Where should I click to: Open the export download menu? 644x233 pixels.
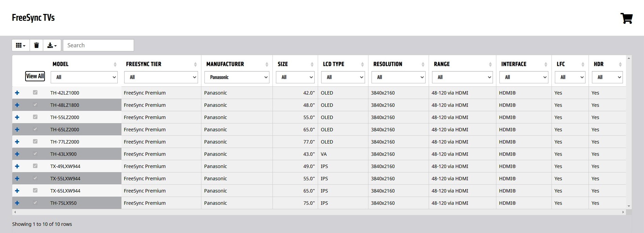click(52, 45)
